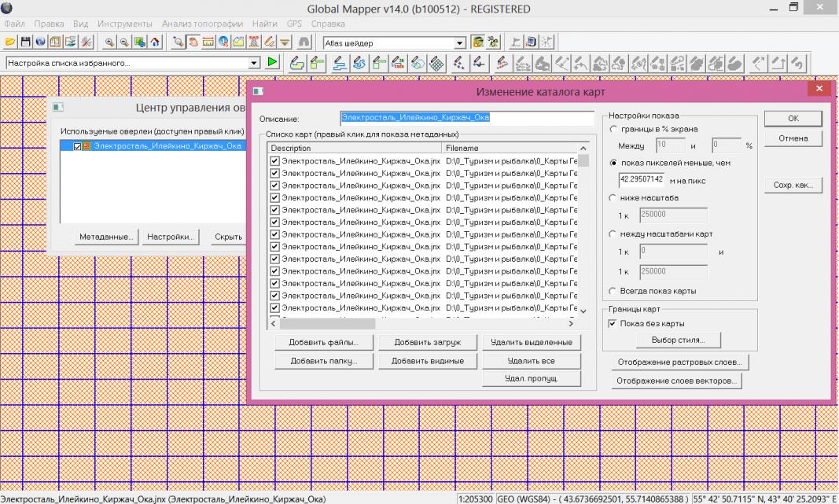839x504 pixels.
Task: Activate the Pan hand grab tool
Action: (x=193, y=42)
